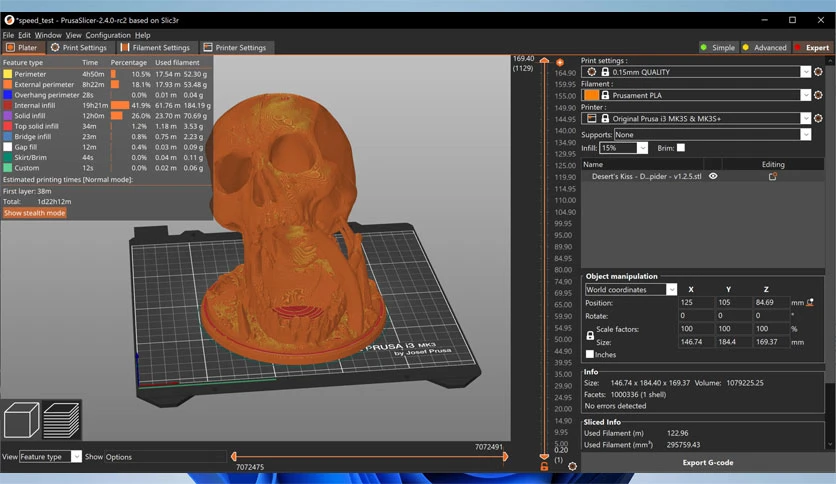This screenshot has width=836, height=484.
Task: Expand the Supports dropdown
Action: [x=806, y=135]
